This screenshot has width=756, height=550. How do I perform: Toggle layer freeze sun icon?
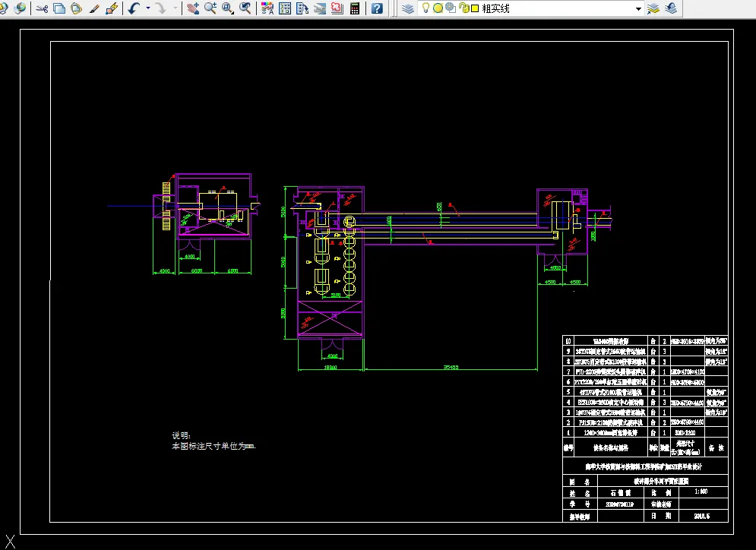[x=438, y=8]
